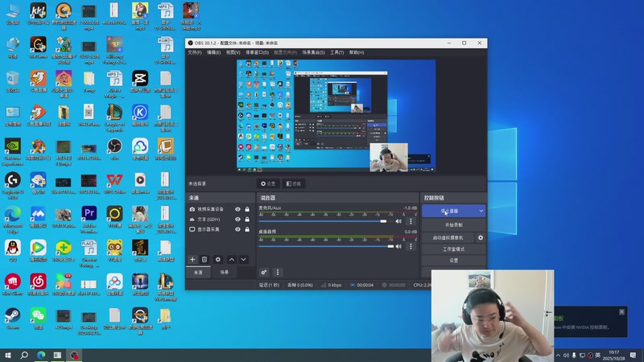Viewport: 644px width, 362px height.
Task: Open NetEase Cloud Music red icon
Action: (38, 285)
